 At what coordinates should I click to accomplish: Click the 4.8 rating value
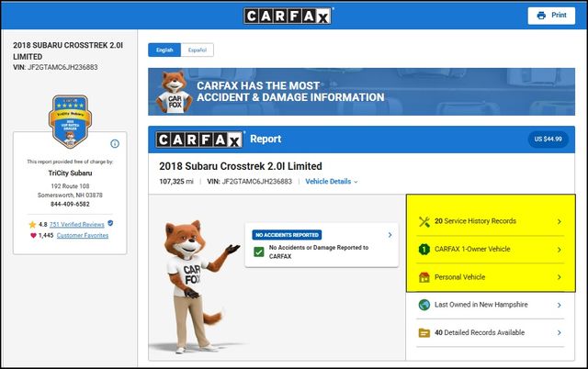click(43, 224)
